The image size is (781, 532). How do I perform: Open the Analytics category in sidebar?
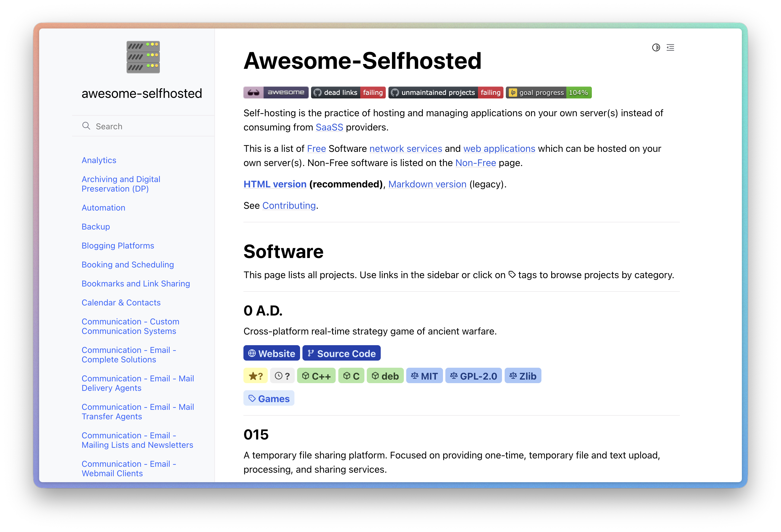99,160
